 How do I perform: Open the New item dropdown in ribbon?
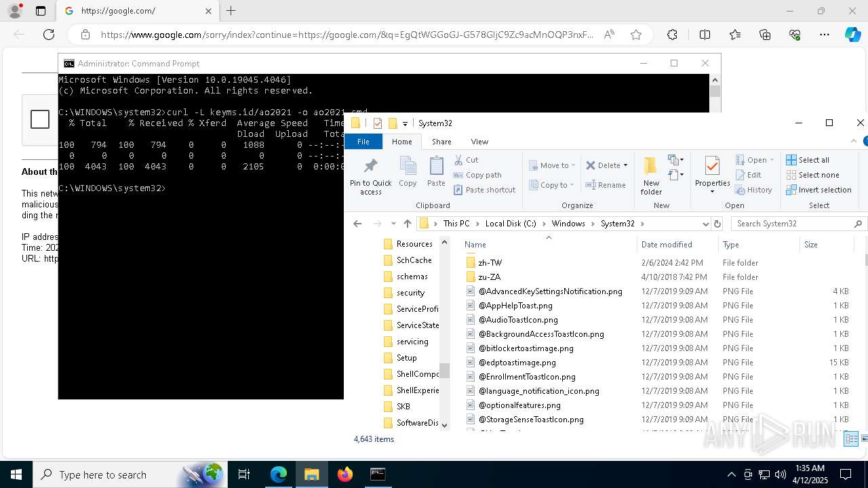tap(674, 160)
